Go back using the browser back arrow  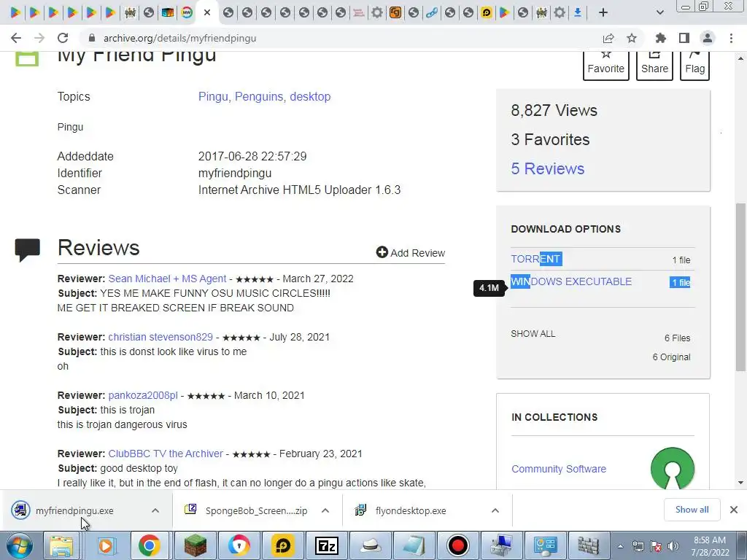point(16,38)
